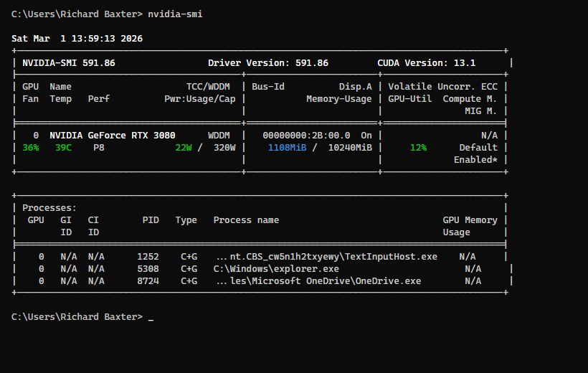
Task: Click the GPU Memory column header
Action: click(470, 220)
